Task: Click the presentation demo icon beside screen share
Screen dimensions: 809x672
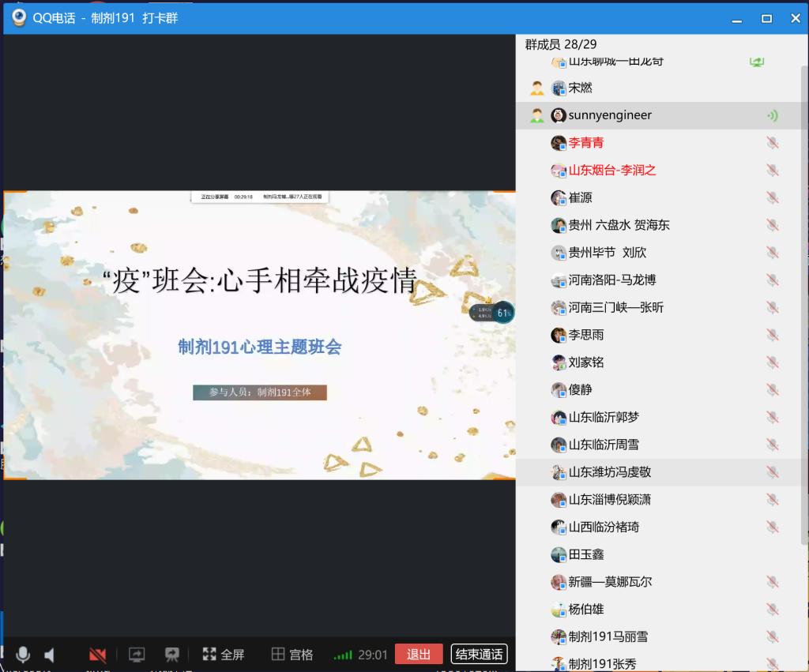Action: (171, 655)
